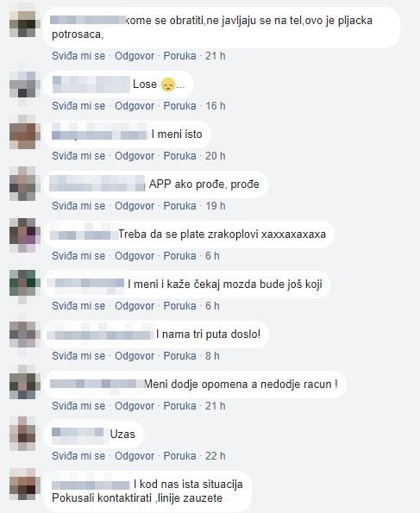Message author of "I nama tri puta doslo!"
Viewport: 420px width, 513px height.
pos(179,355)
